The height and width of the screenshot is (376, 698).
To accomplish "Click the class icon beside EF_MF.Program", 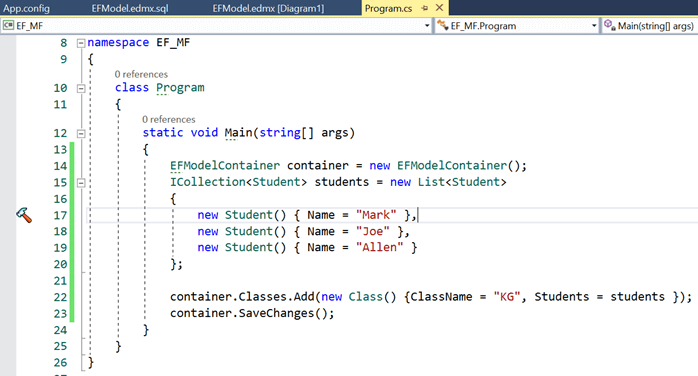I will 442,25.
